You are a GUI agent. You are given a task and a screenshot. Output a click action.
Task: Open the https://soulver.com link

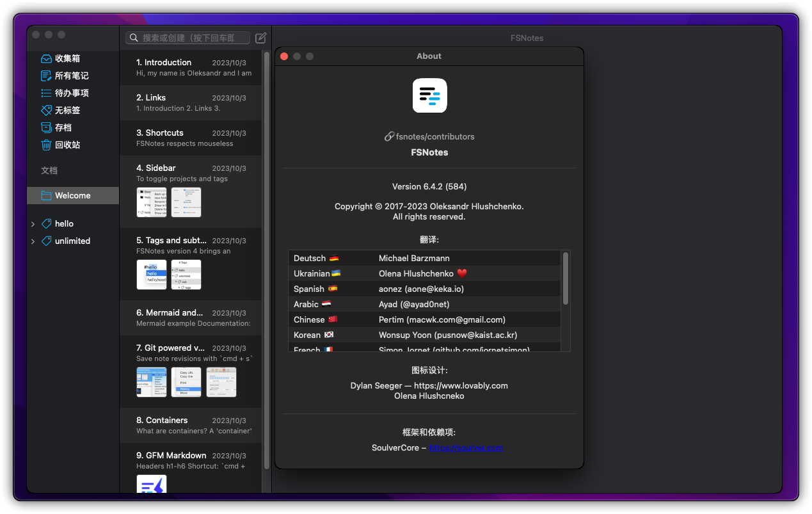[466, 447]
